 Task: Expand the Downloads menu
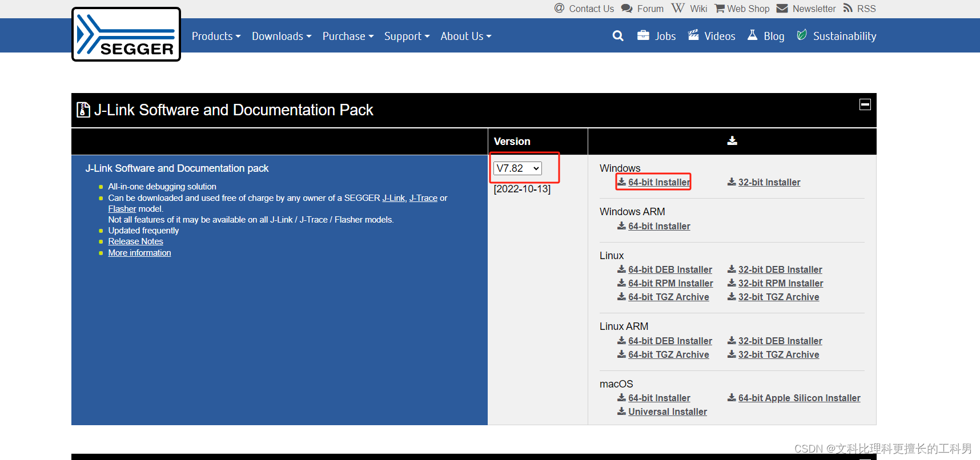(x=282, y=36)
